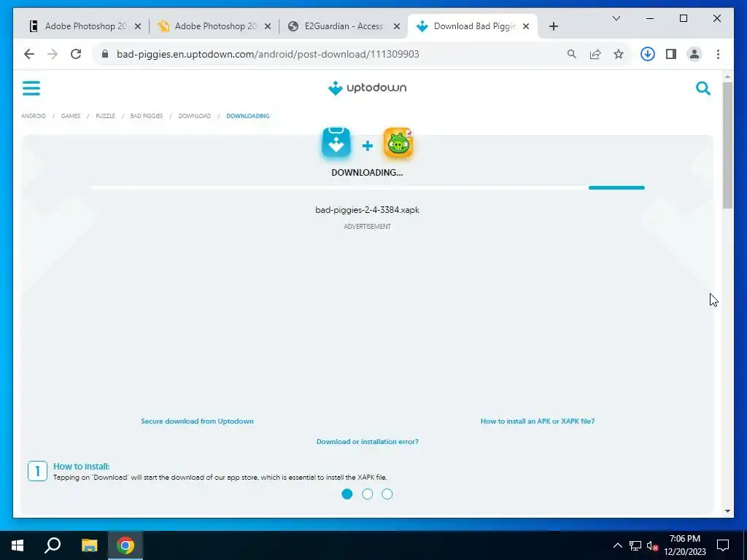The height and width of the screenshot is (560, 747).
Task: Open Windows taskbar search
Action: [x=53, y=545]
